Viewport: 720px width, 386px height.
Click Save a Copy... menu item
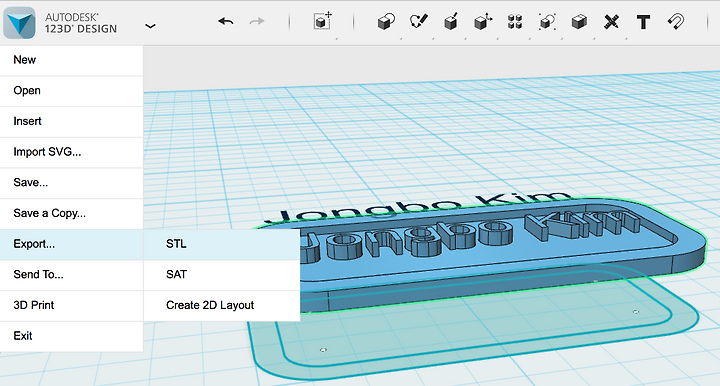point(71,214)
